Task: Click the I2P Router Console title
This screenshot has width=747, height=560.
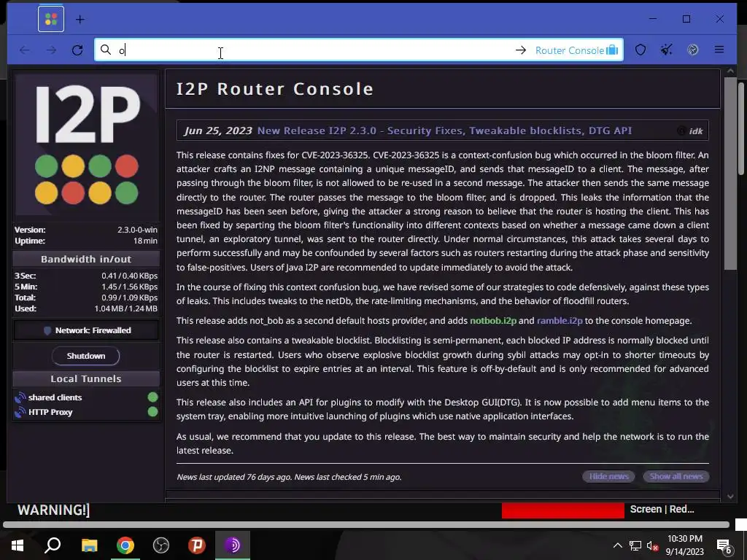Action: pyautogui.click(x=275, y=89)
